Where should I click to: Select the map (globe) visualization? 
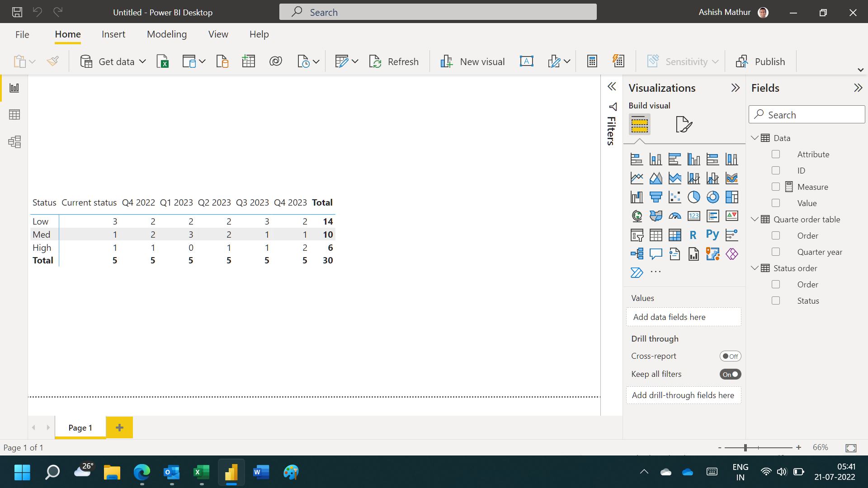[637, 216]
